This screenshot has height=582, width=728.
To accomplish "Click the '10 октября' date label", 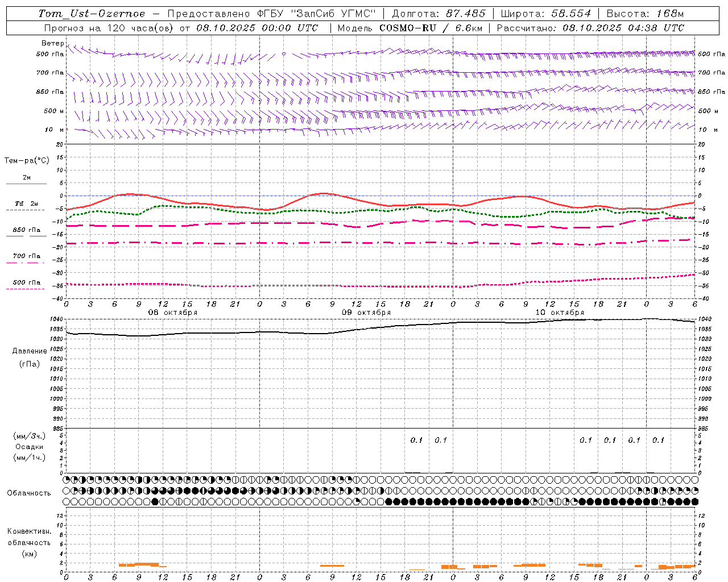I will coord(560,312).
